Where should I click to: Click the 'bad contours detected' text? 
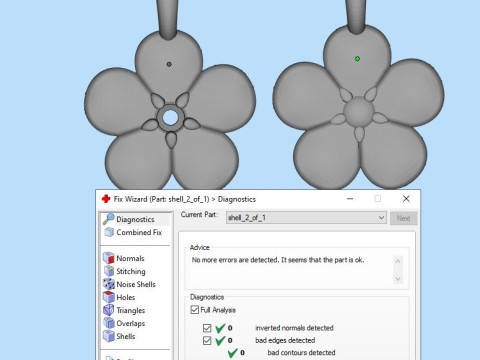pos(301,353)
